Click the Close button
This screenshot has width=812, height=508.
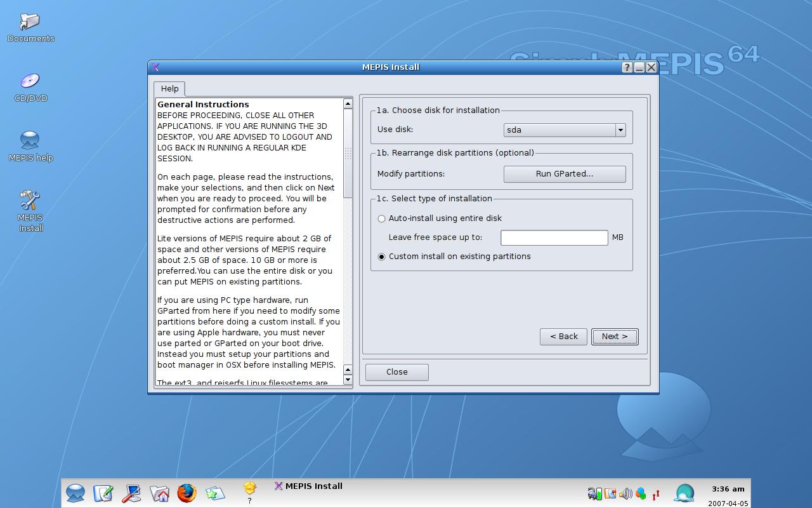(397, 372)
